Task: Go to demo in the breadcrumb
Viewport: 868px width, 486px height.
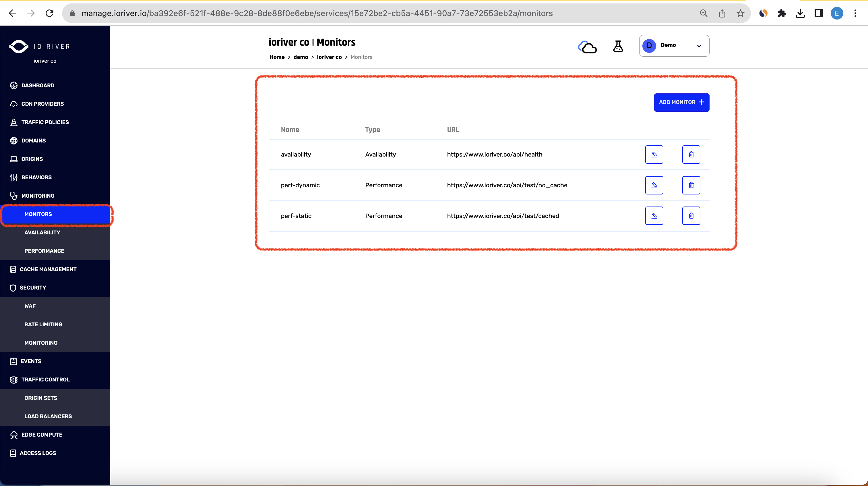Action: (x=301, y=57)
